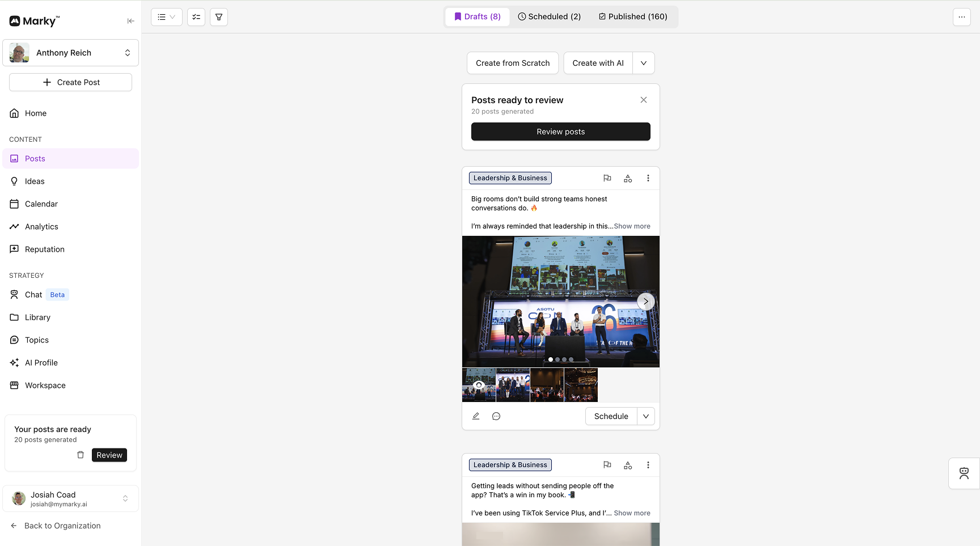Go to Home in sidebar
Image resolution: width=980 pixels, height=546 pixels.
(x=70, y=113)
